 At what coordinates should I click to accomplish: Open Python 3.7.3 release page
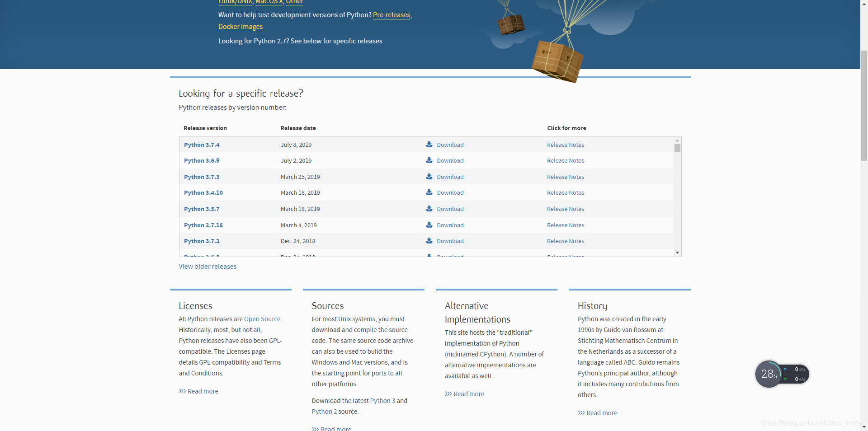(x=202, y=177)
